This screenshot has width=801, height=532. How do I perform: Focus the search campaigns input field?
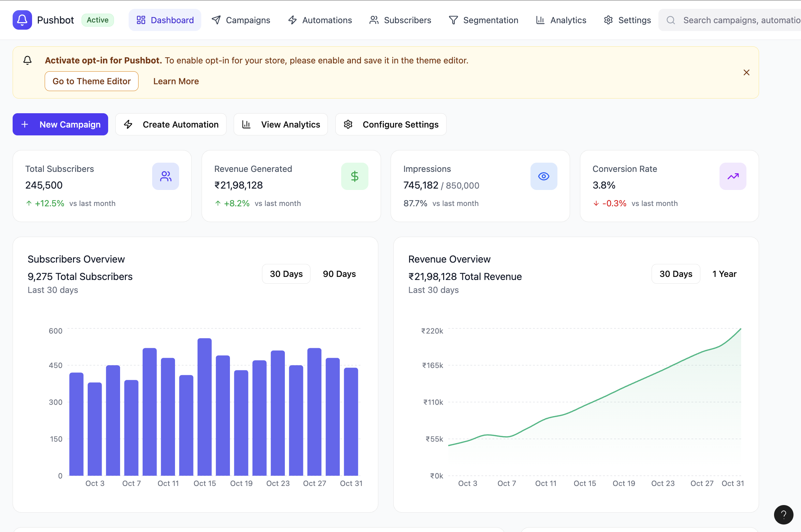740,20
